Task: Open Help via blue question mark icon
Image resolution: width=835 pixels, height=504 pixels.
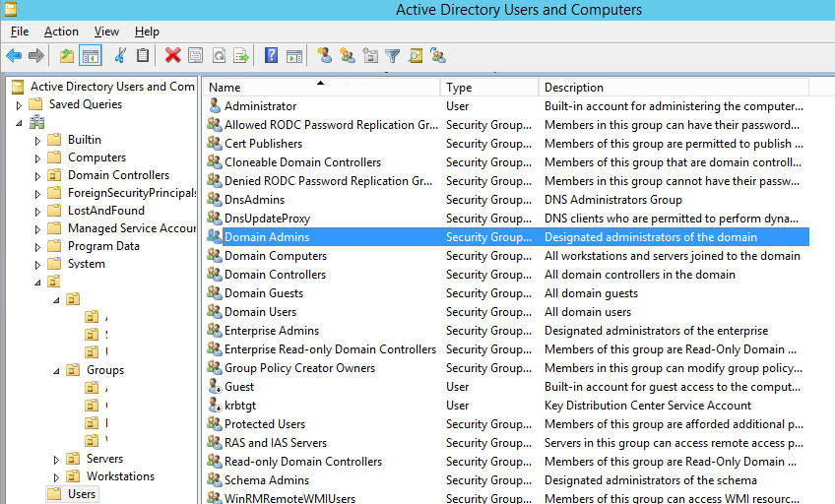Action: [271, 56]
